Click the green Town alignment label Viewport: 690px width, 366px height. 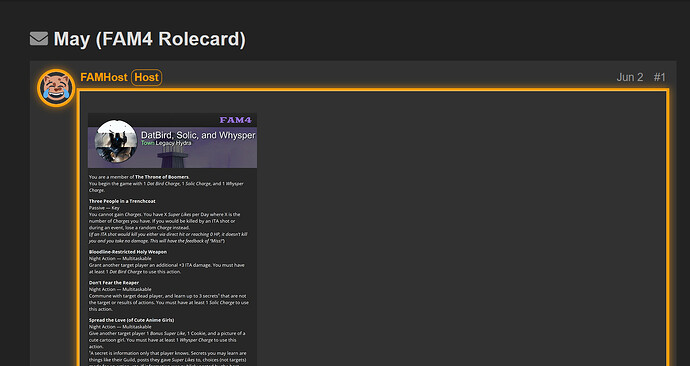point(147,143)
